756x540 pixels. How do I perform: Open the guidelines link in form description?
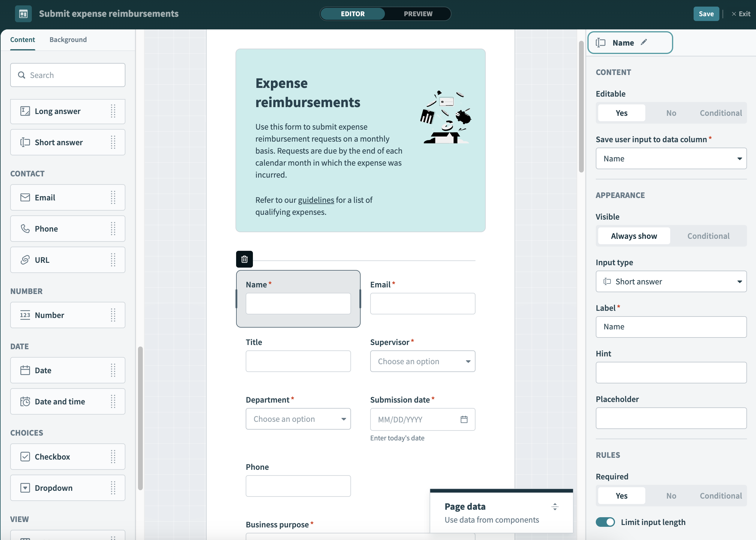coord(316,200)
